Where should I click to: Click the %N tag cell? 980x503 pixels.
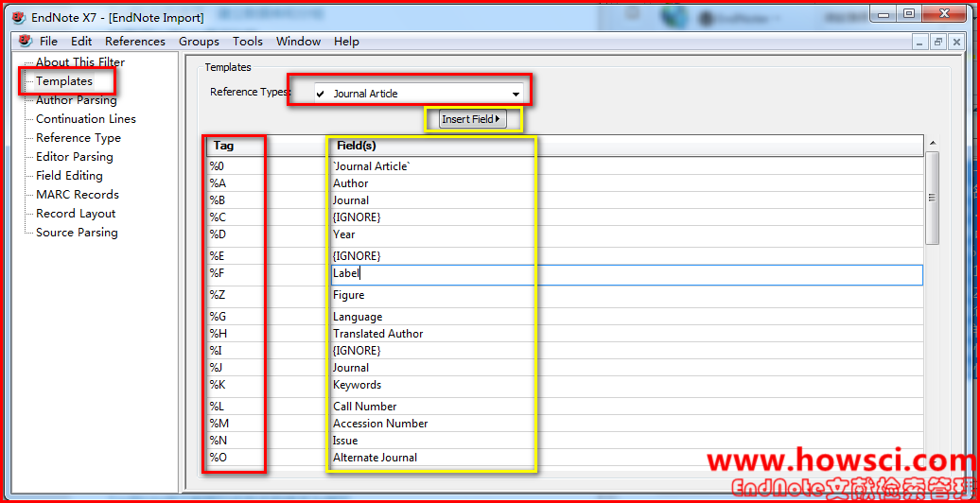pos(268,441)
